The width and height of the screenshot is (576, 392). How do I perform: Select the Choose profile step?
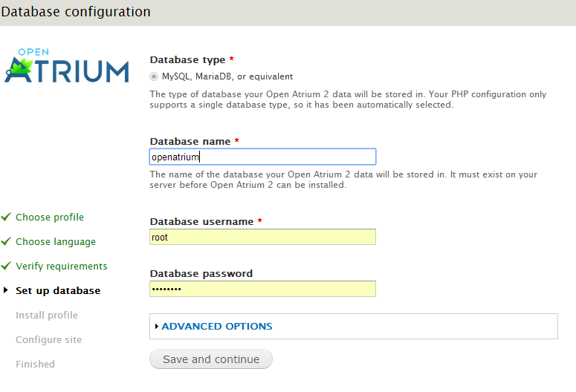coord(50,217)
